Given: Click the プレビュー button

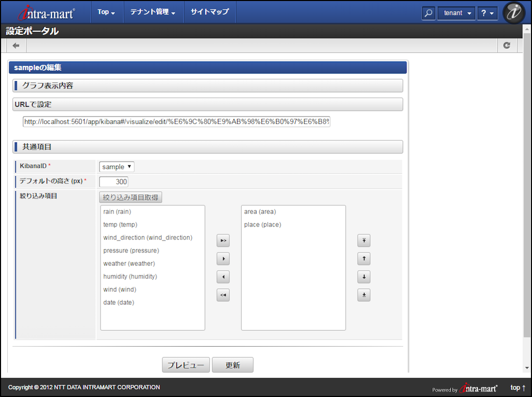Looking at the screenshot, I should pos(186,365).
